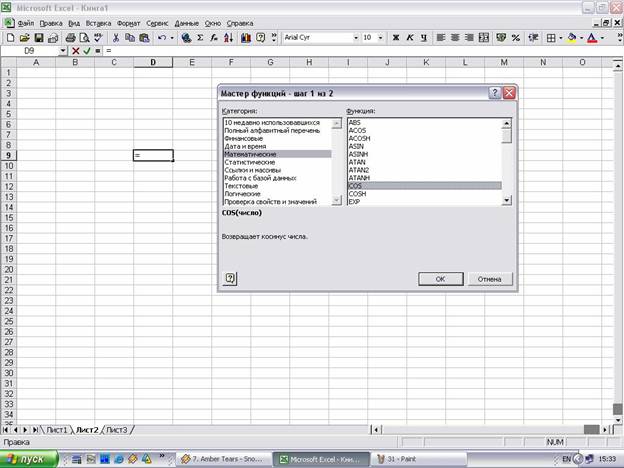Open the Данные menu
Screen dimensions: 624x468
187,23
